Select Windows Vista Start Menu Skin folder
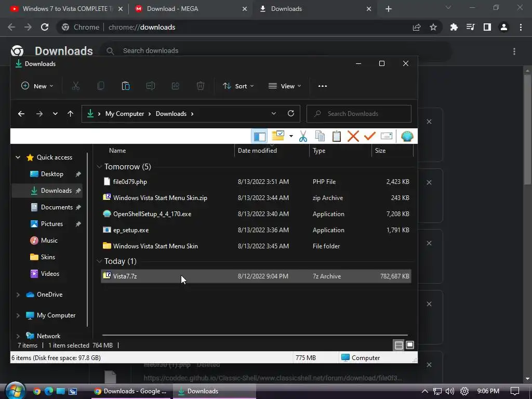The image size is (532, 399). coord(256,246)
